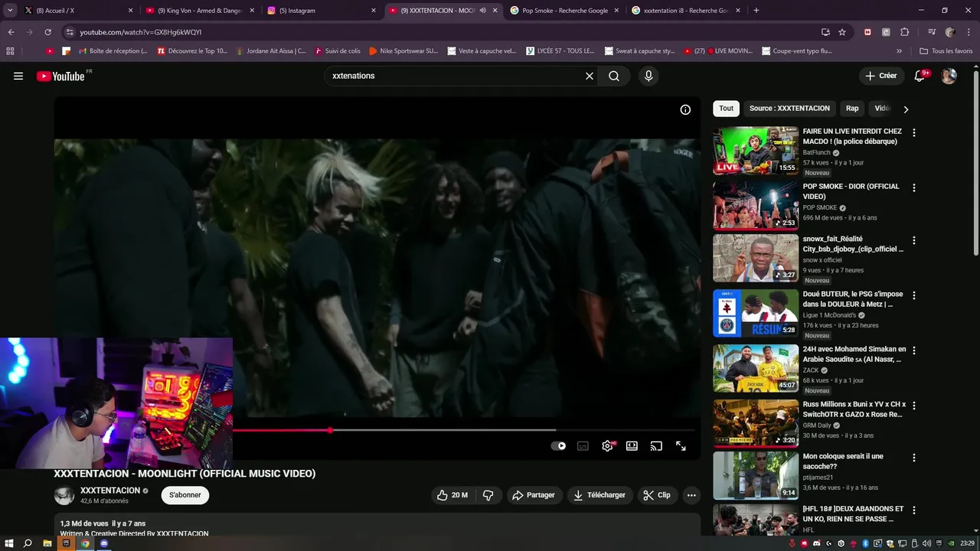980x551 pixels.
Task: Open Windows taskbar search
Action: click(x=28, y=543)
